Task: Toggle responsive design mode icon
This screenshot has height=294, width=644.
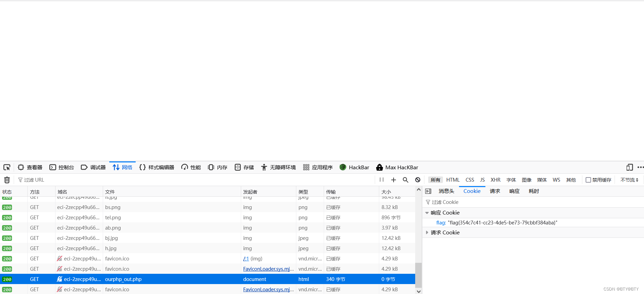Action: [x=629, y=167]
